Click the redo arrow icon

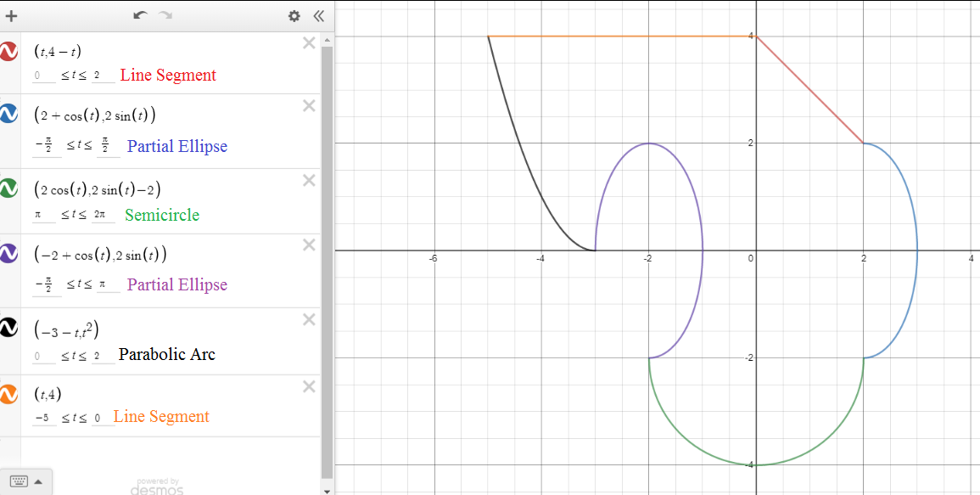pyautogui.click(x=165, y=16)
